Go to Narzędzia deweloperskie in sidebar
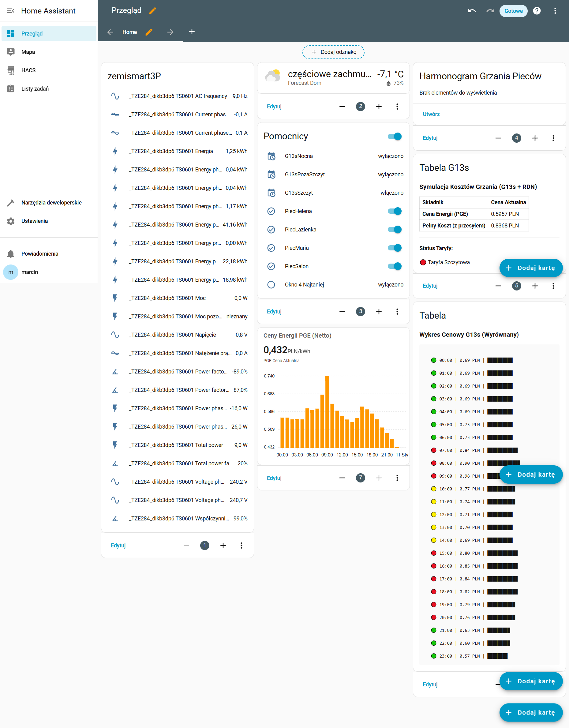569x728 pixels. pyautogui.click(x=51, y=203)
